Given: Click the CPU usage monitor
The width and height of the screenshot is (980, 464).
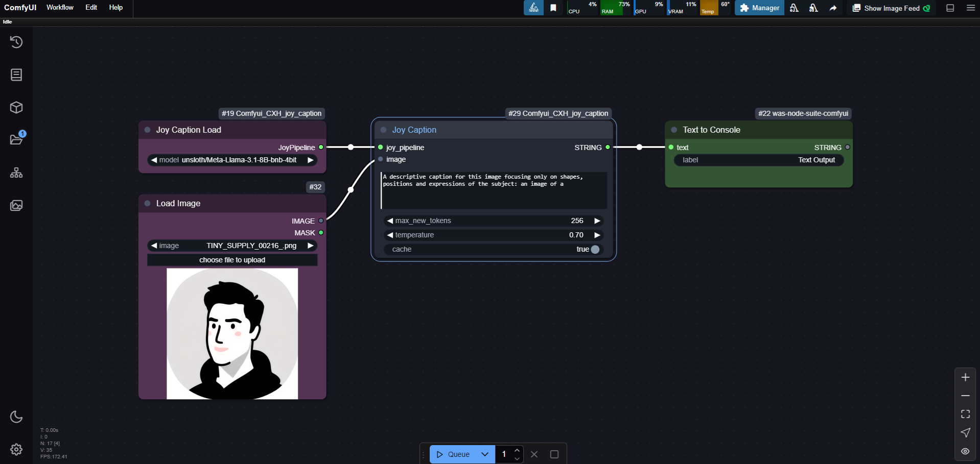Looking at the screenshot, I should pyautogui.click(x=582, y=8).
